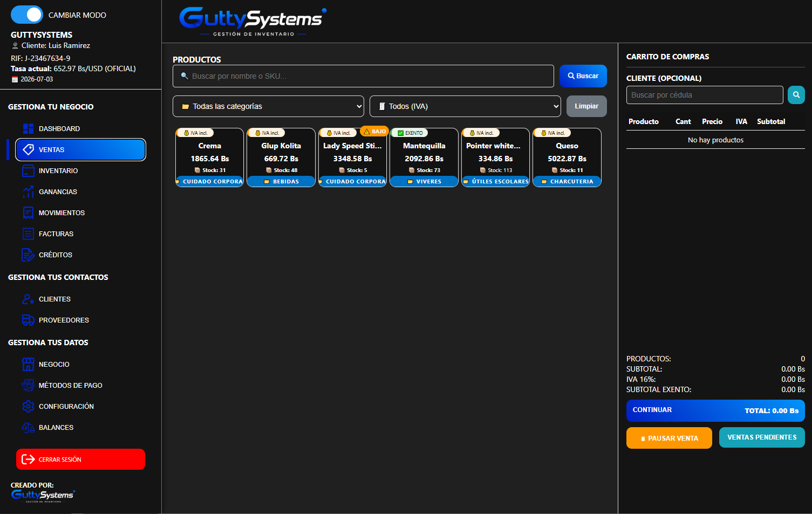Viewport: 812px width, 514px height.
Task: Open Ventas Pendientes
Action: [x=762, y=437]
